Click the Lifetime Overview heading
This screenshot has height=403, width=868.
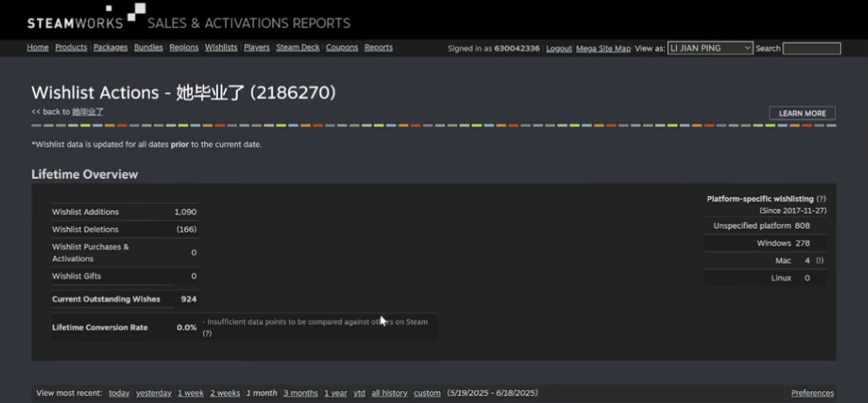point(84,175)
